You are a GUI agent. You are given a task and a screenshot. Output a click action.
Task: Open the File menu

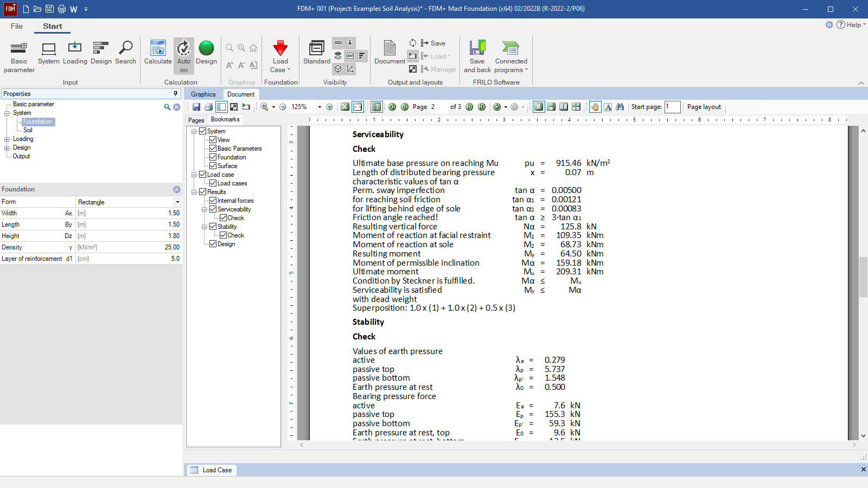point(17,26)
